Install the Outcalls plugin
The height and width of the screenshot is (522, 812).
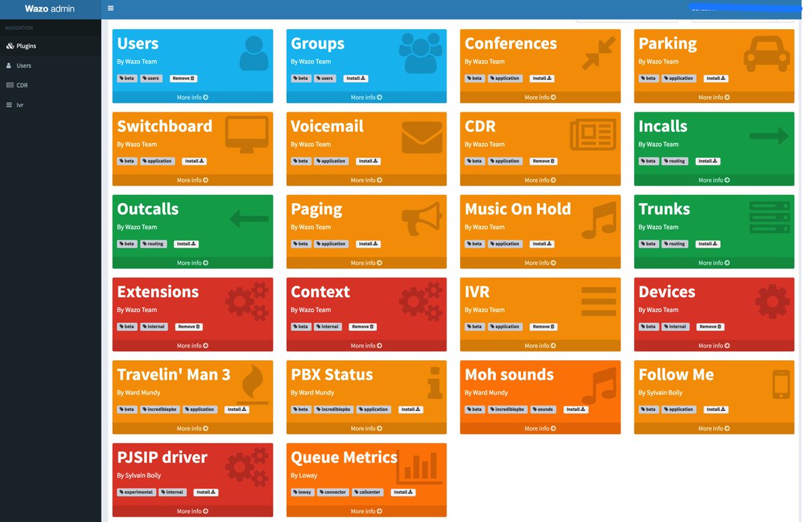pos(186,244)
